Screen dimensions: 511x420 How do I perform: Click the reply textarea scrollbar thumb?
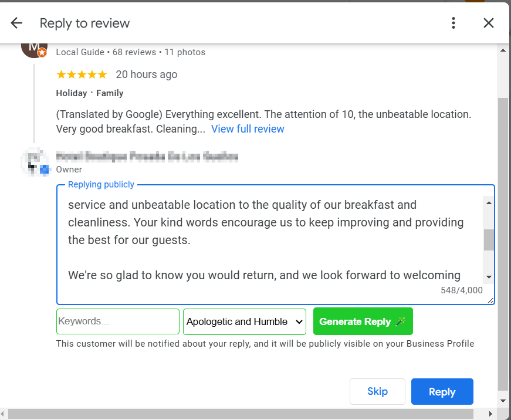click(489, 240)
